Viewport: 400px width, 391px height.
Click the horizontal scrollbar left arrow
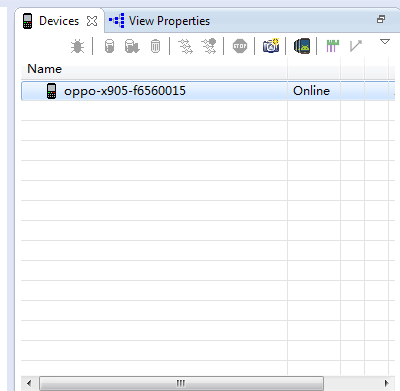[x=29, y=383]
